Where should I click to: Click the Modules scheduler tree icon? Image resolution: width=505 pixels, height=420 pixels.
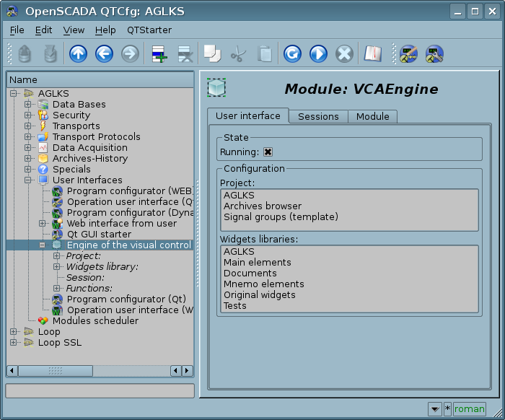tap(43, 321)
